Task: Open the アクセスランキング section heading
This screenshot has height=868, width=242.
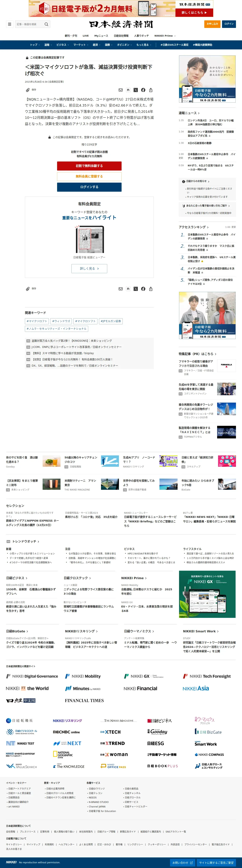Action: (x=194, y=227)
